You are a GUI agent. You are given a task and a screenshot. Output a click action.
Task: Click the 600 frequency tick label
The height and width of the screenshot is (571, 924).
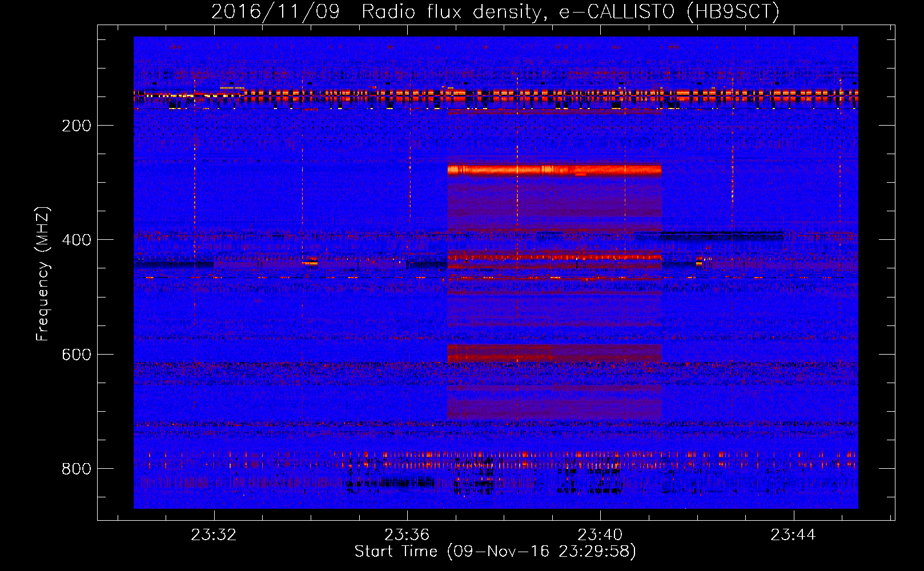77,355
